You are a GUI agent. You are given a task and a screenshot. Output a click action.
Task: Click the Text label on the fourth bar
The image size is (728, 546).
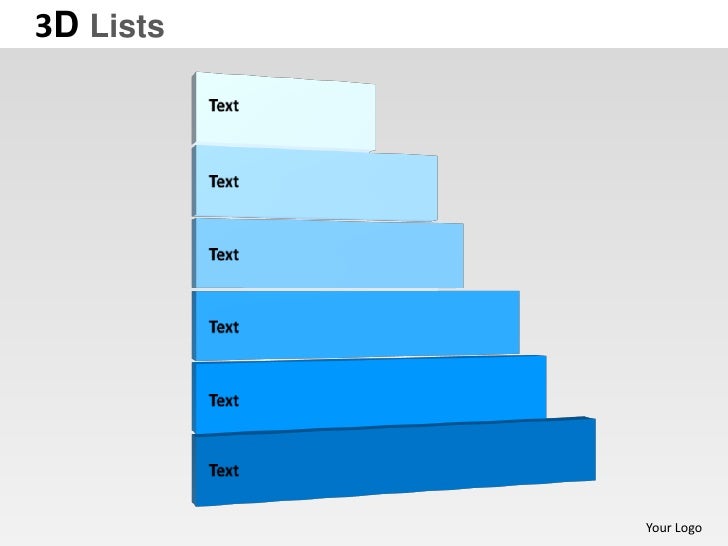click(x=224, y=327)
